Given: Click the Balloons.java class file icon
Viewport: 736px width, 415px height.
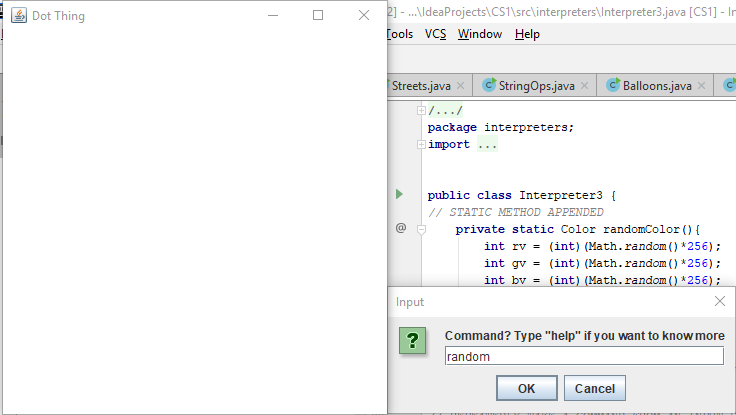Looking at the screenshot, I should click(613, 85).
